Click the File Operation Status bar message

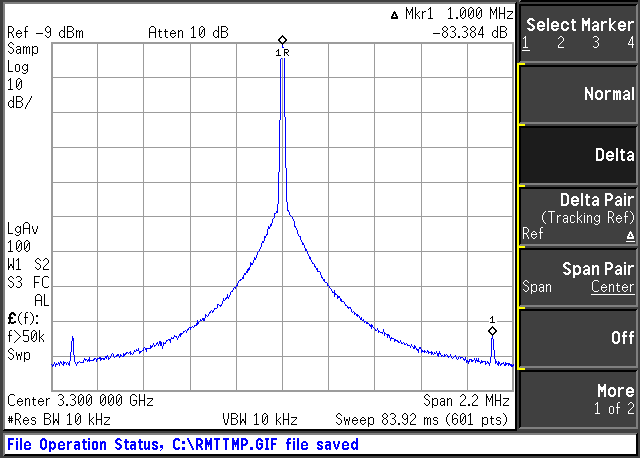pyautogui.click(x=182, y=444)
